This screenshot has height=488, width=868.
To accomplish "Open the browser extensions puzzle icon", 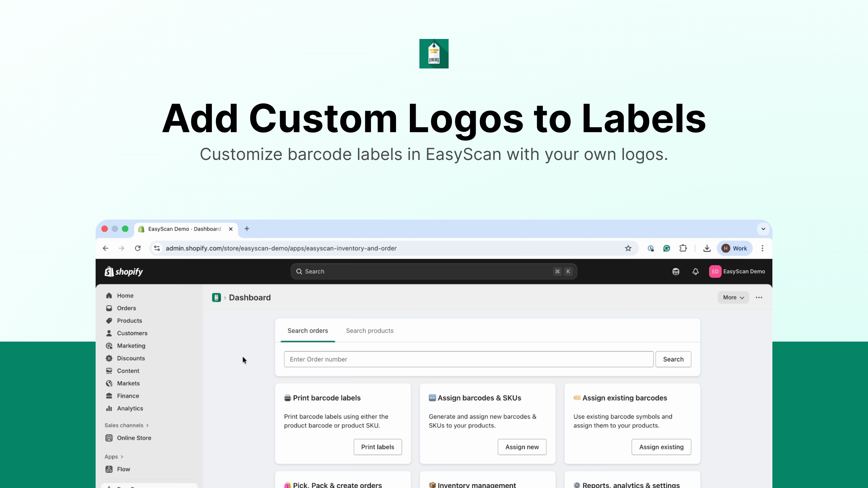I will [683, 248].
